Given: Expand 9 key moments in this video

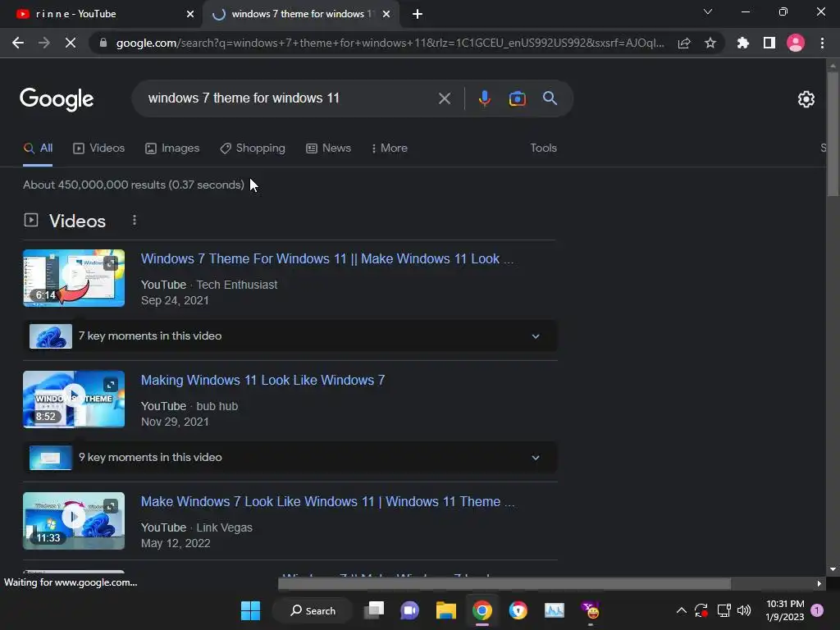Looking at the screenshot, I should (x=290, y=458).
